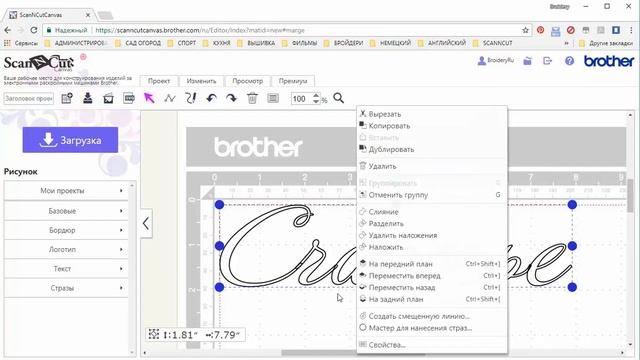
Task: Click the Загрузка upload button
Action: [70, 140]
